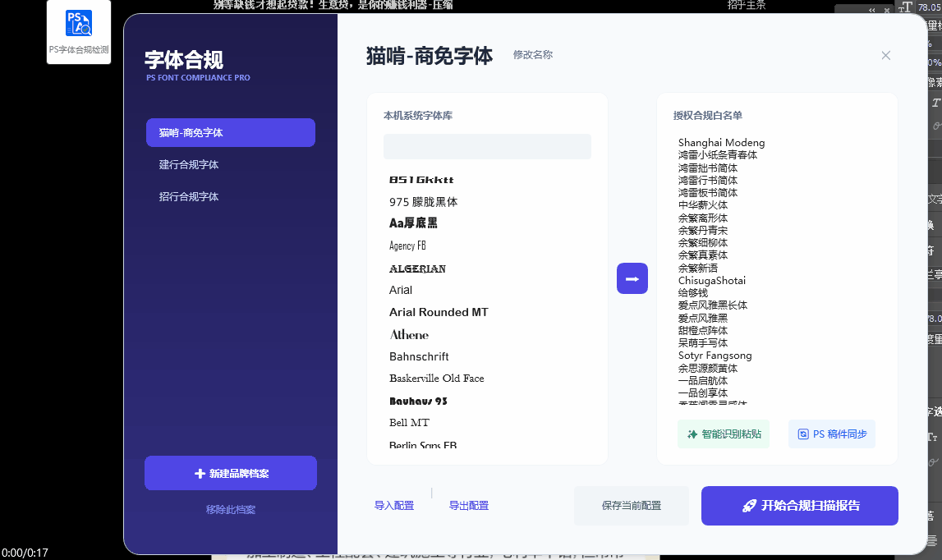
Task: Click PS 稿件同步 sync button
Action: (x=831, y=434)
